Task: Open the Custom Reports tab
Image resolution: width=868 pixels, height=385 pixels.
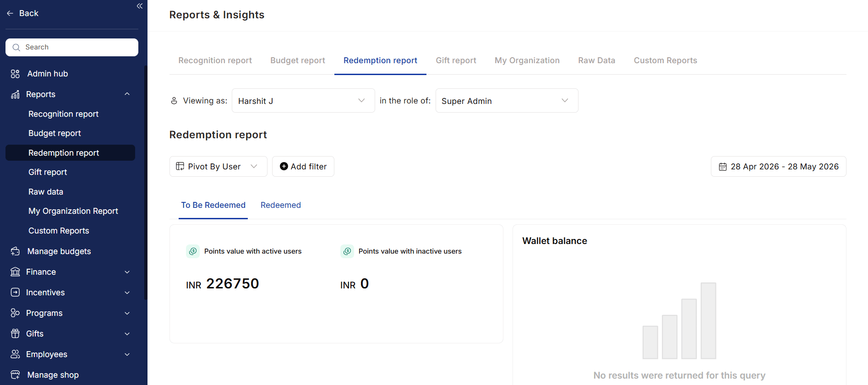Action: tap(666, 60)
